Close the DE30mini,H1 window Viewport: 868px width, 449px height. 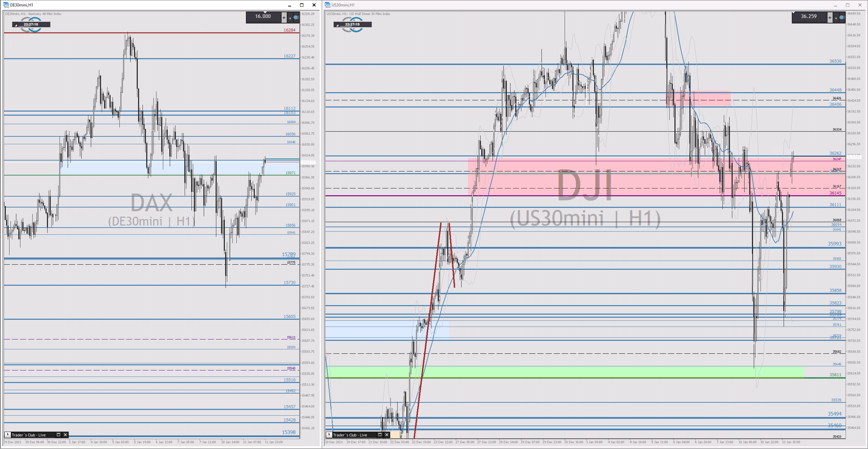(x=314, y=5)
